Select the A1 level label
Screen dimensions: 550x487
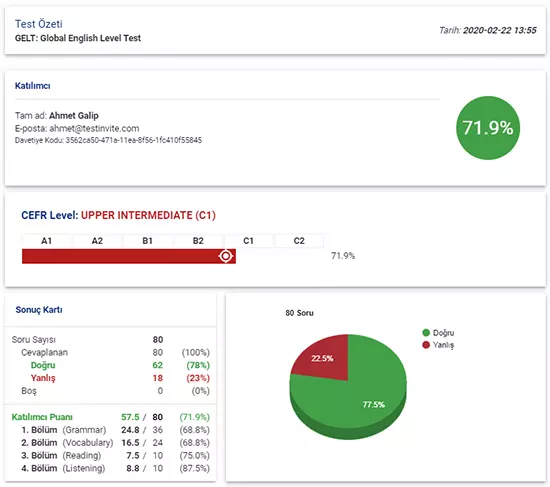pos(46,241)
